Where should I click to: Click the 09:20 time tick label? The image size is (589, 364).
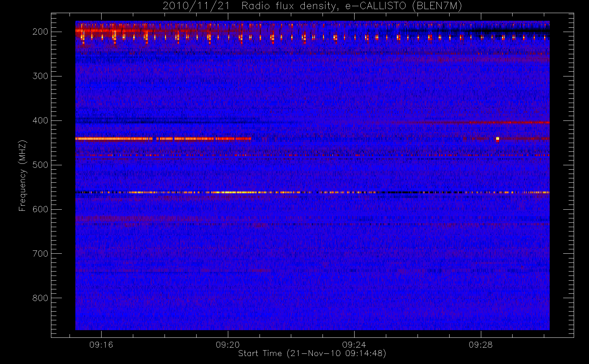pyautogui.click(x=228, y=345)
